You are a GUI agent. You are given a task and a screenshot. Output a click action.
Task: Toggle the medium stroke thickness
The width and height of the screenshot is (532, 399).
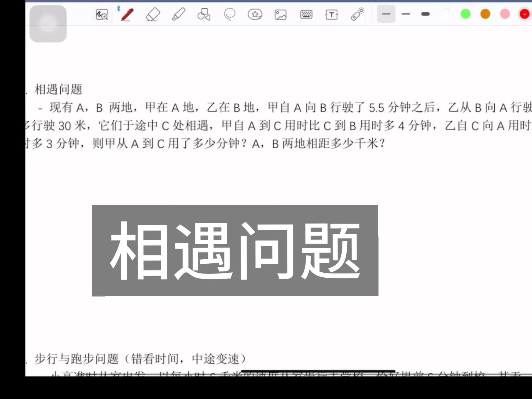(x=405, y=14)
